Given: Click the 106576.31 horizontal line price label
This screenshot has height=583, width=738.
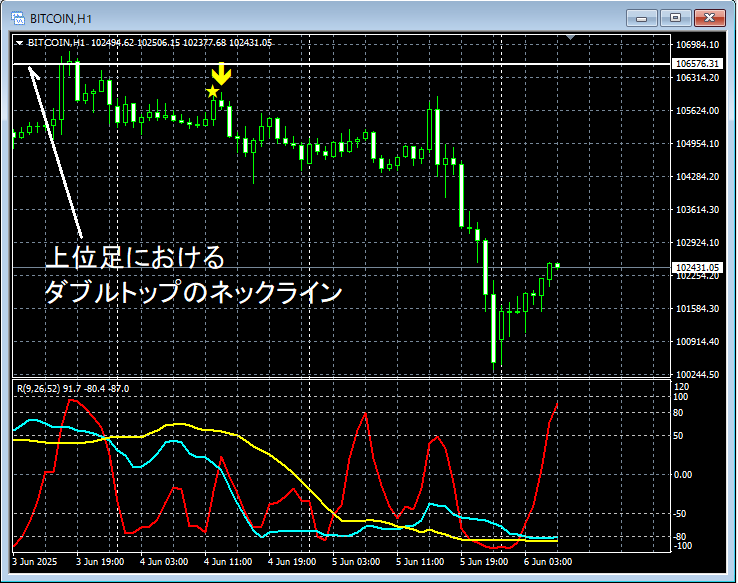Looking at the screenshot, I should coord(697,64).
